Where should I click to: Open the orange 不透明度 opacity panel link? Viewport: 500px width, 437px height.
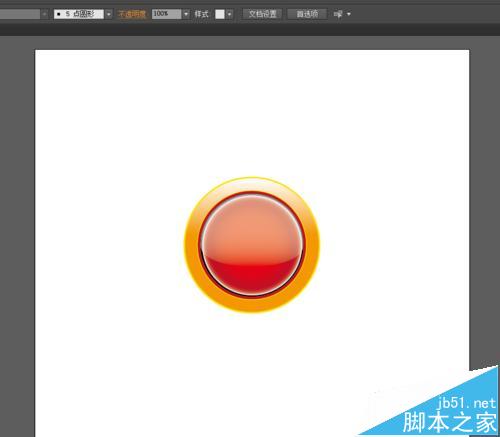(x=132, y=14)
